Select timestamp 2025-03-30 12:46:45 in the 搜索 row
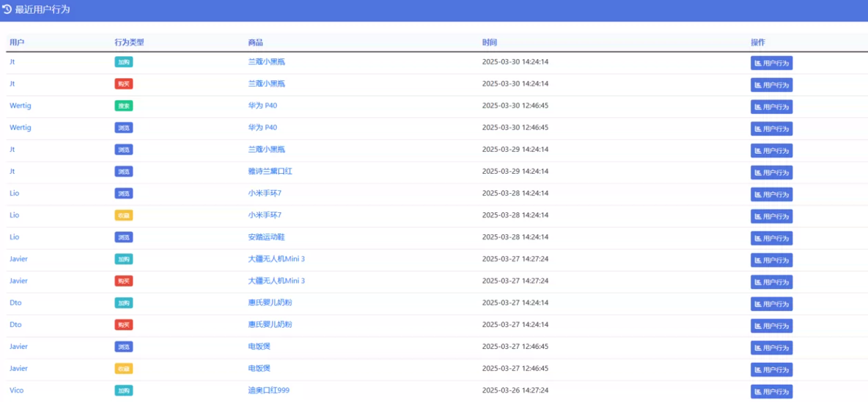 click(515, 105)
